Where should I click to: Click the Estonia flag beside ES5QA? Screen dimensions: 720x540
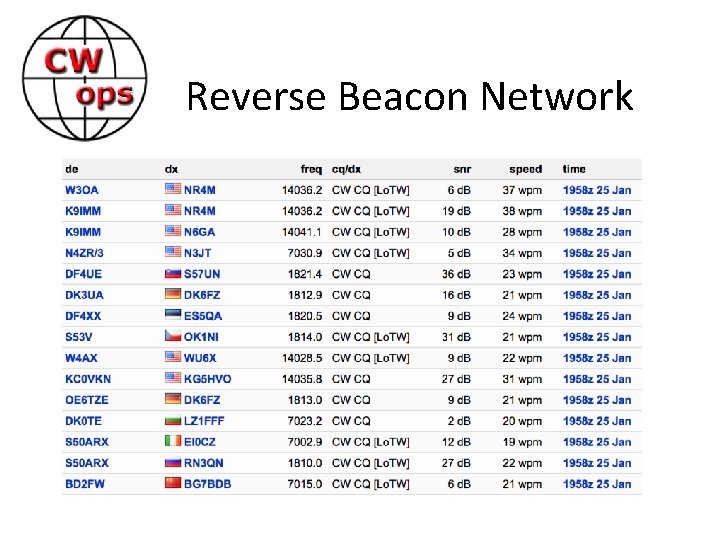pyautogui.click(x=173, y=315)
